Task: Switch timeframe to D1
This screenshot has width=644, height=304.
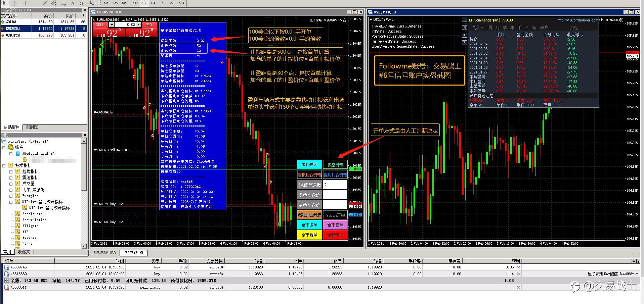Action: point(163,3)
